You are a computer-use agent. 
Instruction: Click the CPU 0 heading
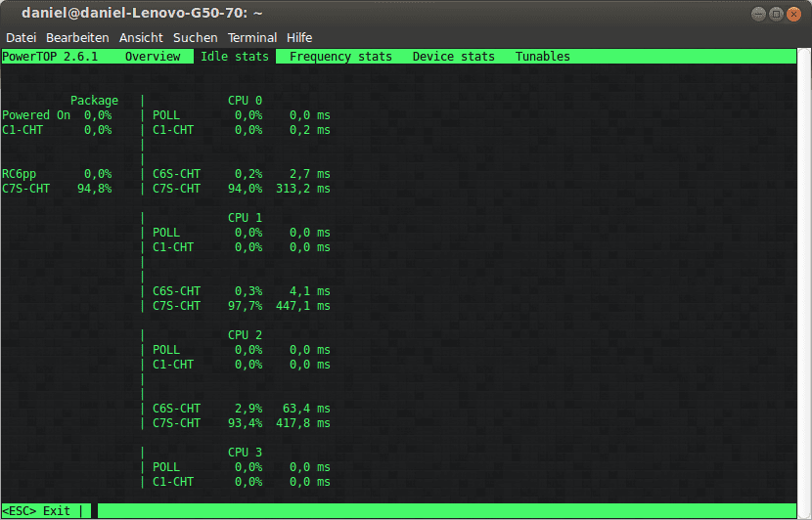tap(245, 101)
